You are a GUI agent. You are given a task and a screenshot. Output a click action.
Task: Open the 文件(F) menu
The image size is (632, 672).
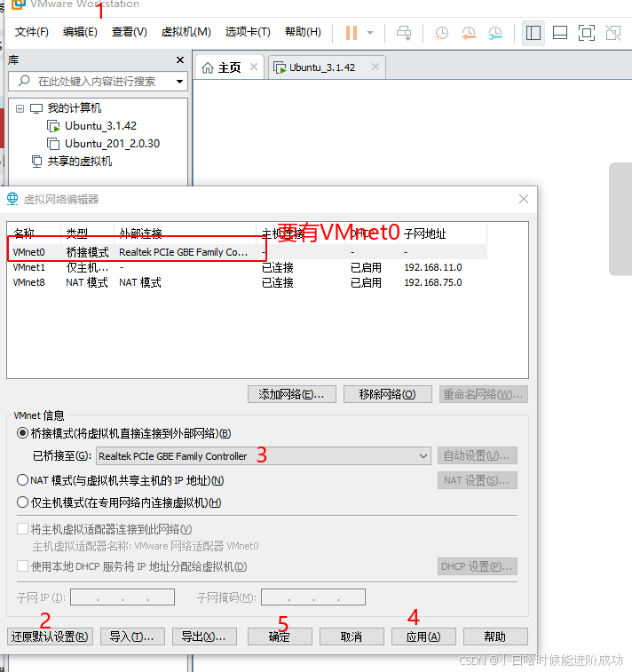[32, 32]
